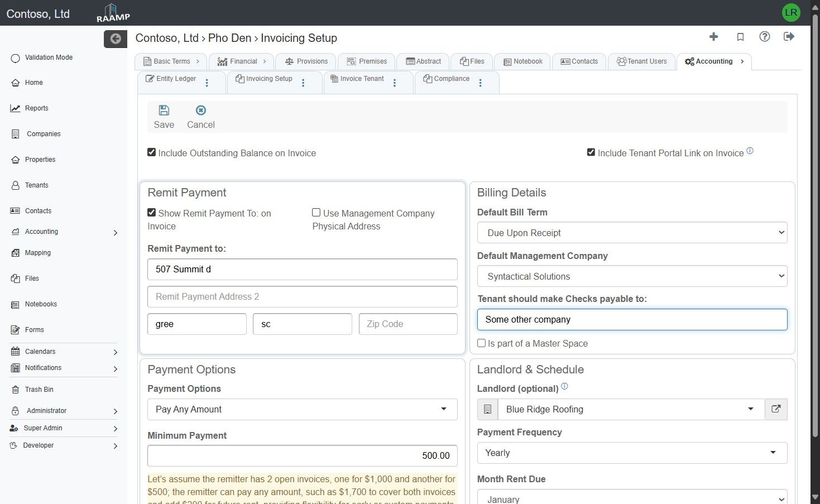Open the Contacts sidebar link
Viewport: 820px width, 504px height.
point(38,211)
